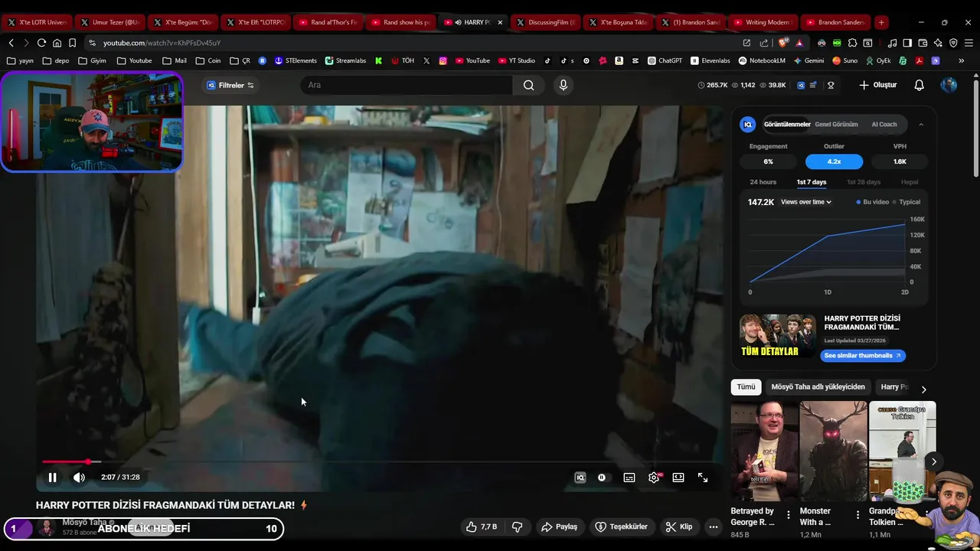Screen dimensions: 980x551
Task: Open the TÜM DETAYLAR thumbnail preview
Action: coord(777,336)
